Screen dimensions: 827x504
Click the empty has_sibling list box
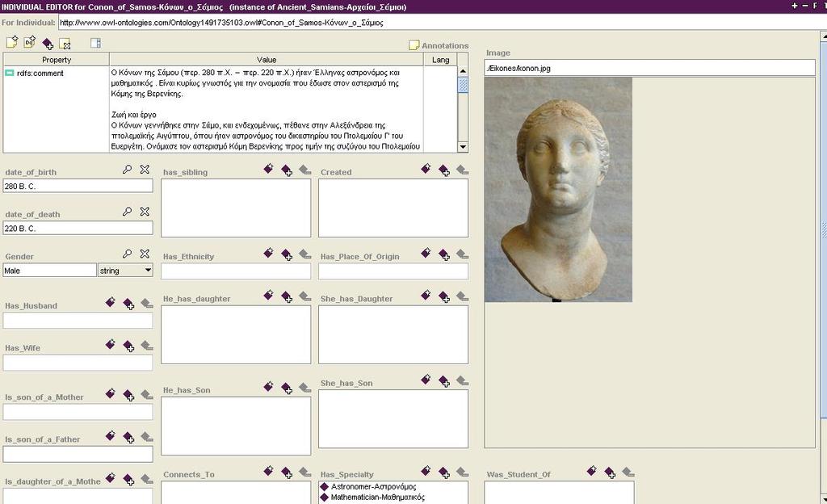[x=236, y=208]
